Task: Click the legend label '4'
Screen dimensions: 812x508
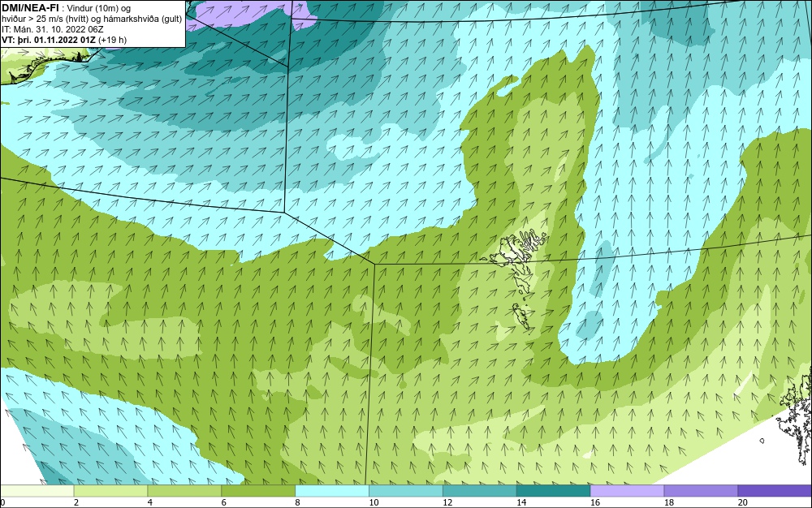Action: (150, 502)
